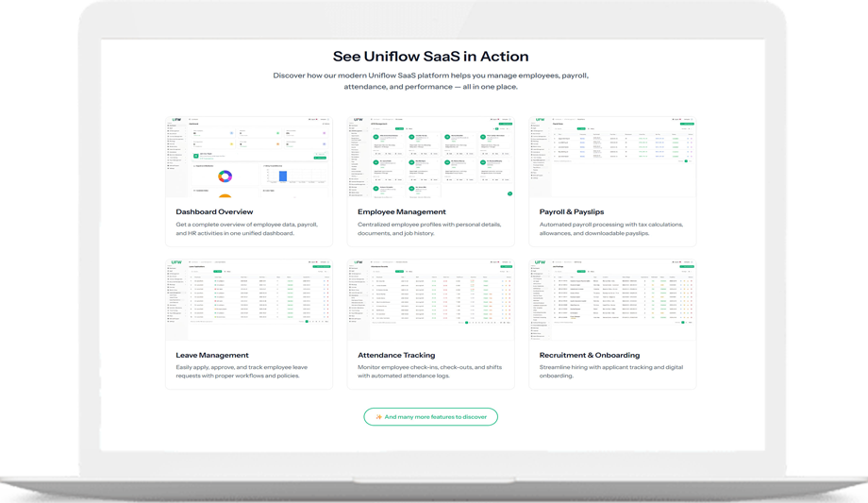868x503 pixels.
Task: Click the 'Employee Management' card title
Action: coord(401,211)
